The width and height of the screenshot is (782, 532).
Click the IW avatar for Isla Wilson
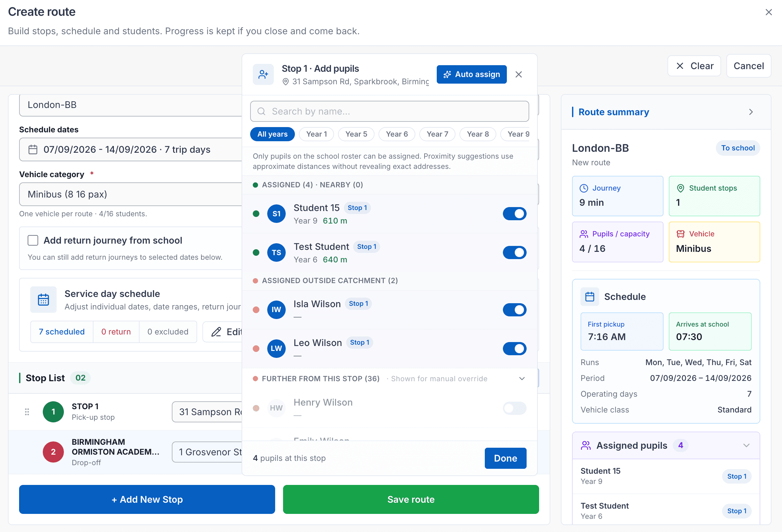point(276,309)
